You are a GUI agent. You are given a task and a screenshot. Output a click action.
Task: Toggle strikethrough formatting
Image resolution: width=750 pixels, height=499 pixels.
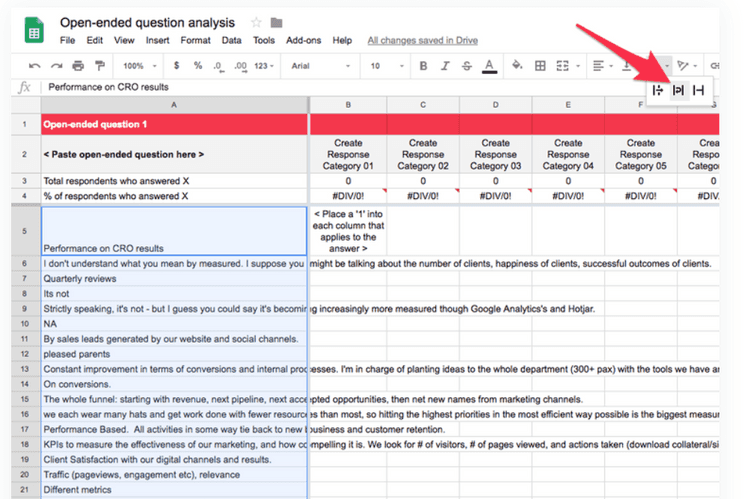click(x=467, y=66)
